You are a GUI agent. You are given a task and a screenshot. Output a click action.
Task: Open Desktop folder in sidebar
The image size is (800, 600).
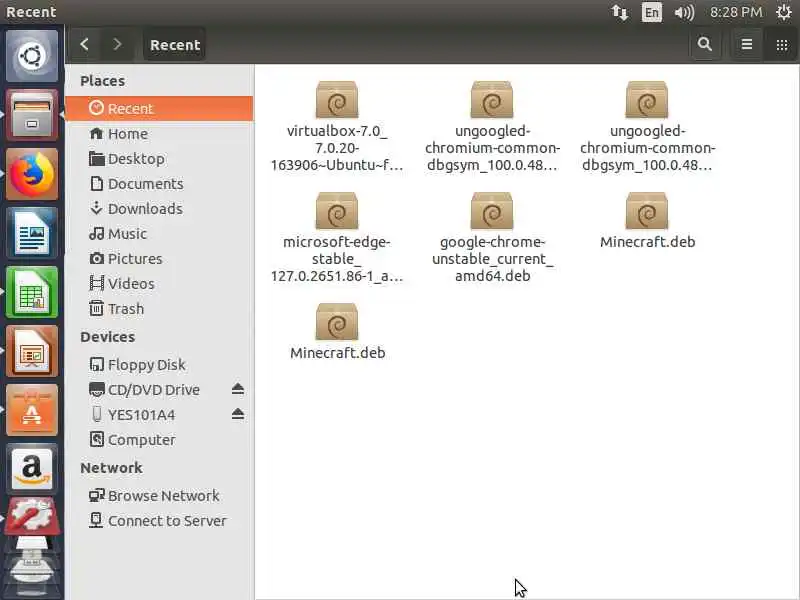[x=159, y=159]
